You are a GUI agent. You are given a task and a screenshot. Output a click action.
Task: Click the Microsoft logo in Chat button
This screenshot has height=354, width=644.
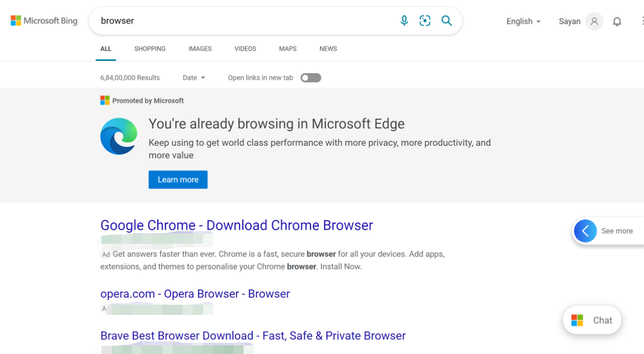577,320
